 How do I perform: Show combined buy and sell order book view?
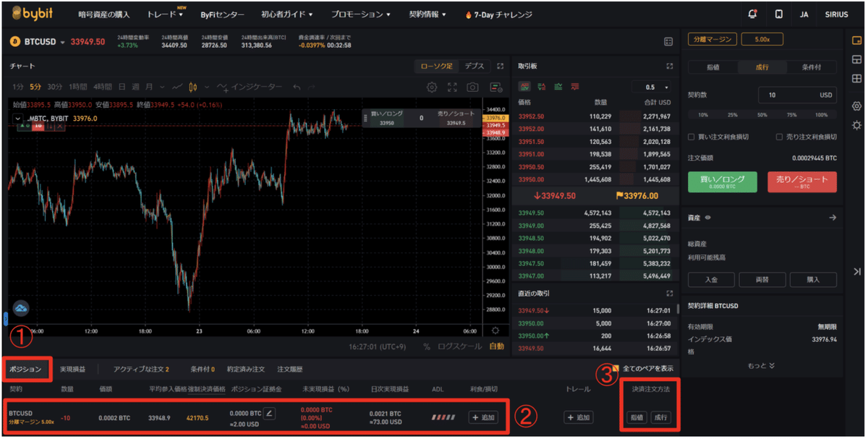click(x=525, y=87)
